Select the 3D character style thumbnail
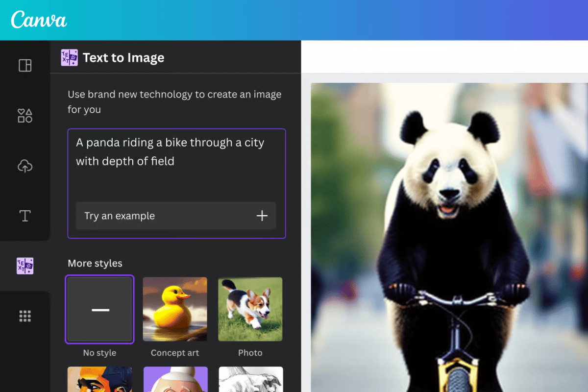This screenshot has width=588, height=392. pos(175,380)
